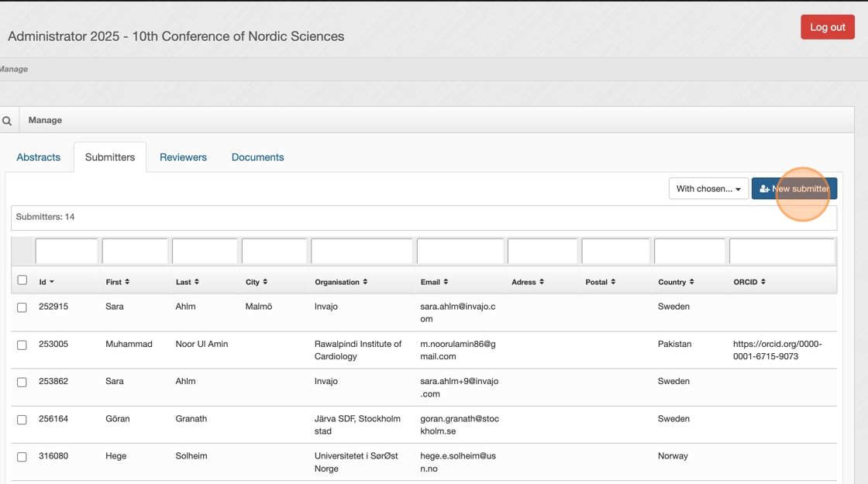Screen dimensions: 868x484
Task: Open the With chosen... dropdown
Action: click(708, 189)
